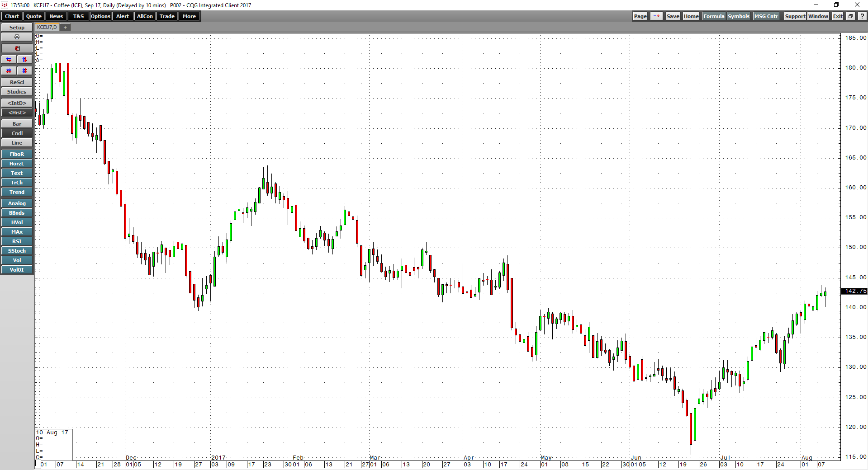Add the RSI study
The image size is (868, 470).
click(17, 241)
